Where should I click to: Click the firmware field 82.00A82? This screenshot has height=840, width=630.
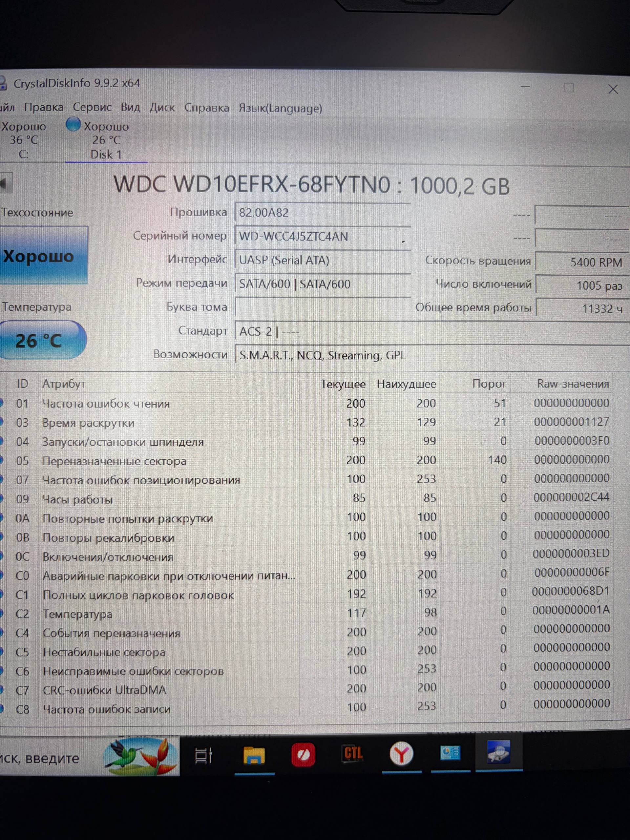(x=323, y=213)
